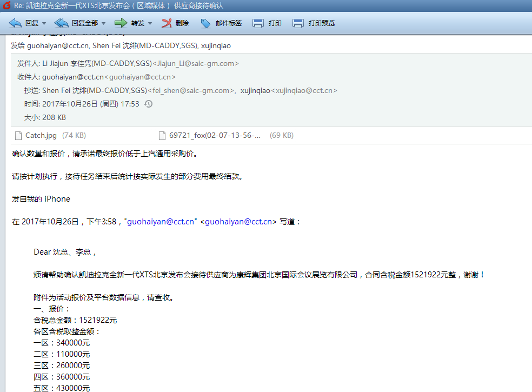Click the clock icon beside the sent time
The width and height of the screenshot is (532, 392).
(148, 104)
